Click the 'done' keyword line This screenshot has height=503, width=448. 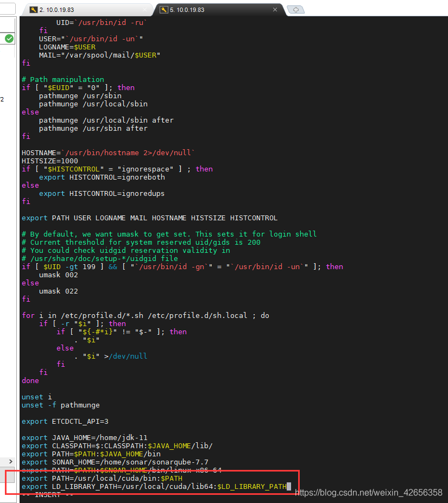point(30,381)
